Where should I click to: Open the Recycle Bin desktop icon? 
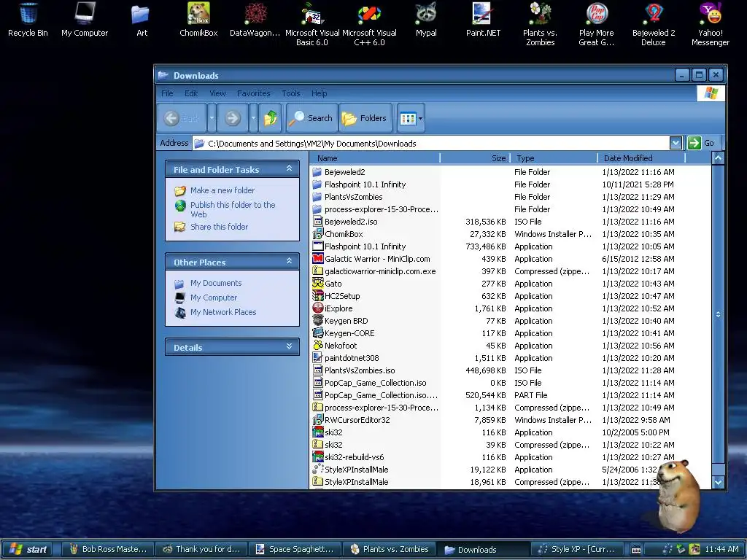point(28,19)
